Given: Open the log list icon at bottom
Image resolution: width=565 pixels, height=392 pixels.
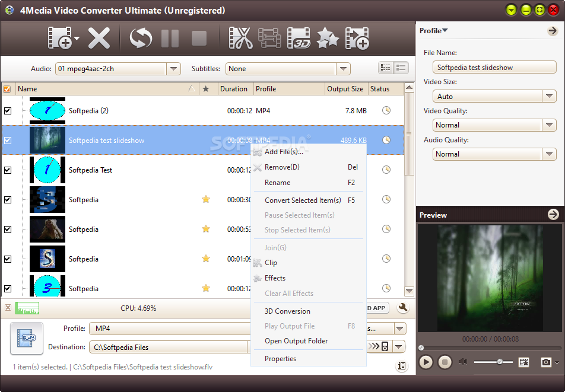Looking at the screenshot, I should [x=402, y=366].
